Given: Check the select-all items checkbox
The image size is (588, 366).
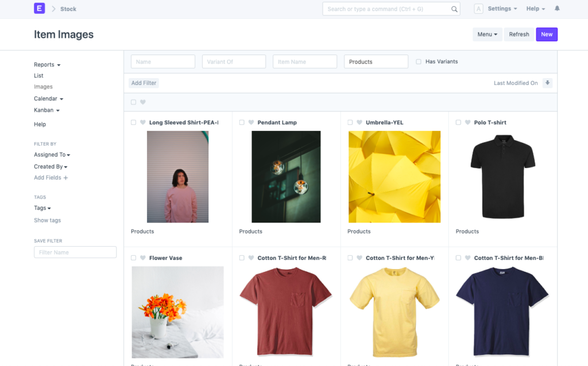Looking at the screenshot, I should point(134,102).
